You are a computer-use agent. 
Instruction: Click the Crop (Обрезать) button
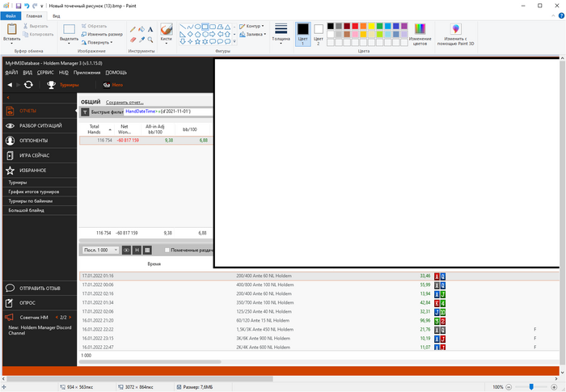95,26
